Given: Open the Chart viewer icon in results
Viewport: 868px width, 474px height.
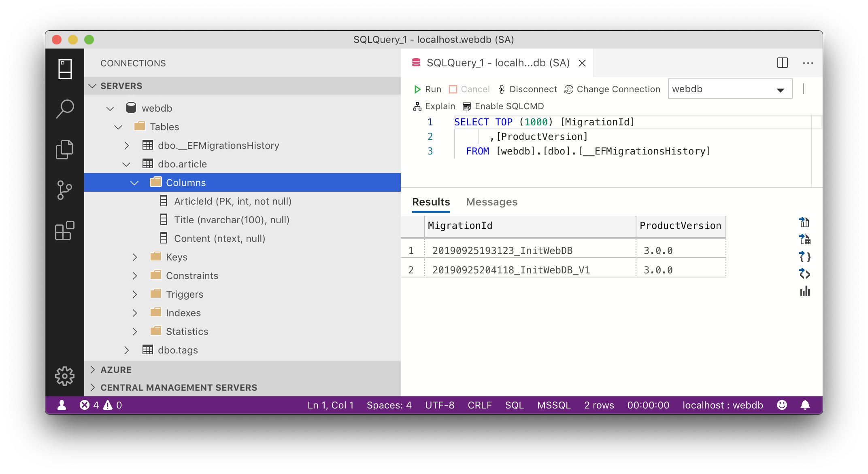Looking at the screenshot, I should (805, 292).
